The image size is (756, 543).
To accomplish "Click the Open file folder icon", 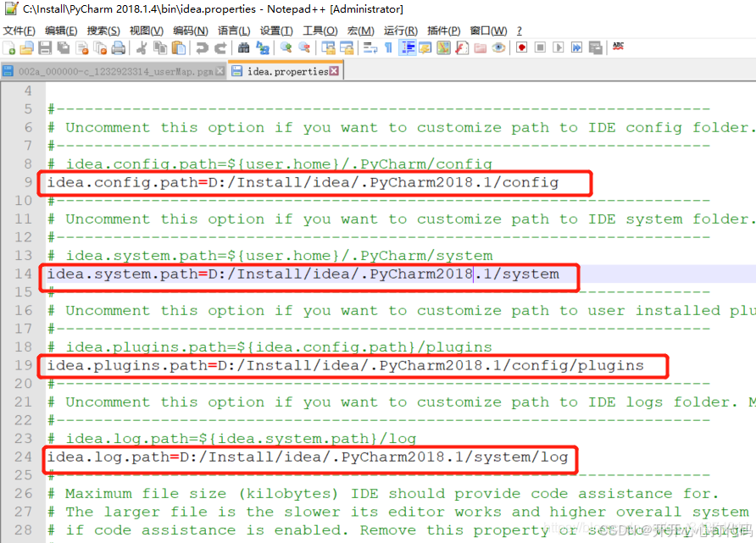I will 27,47.
